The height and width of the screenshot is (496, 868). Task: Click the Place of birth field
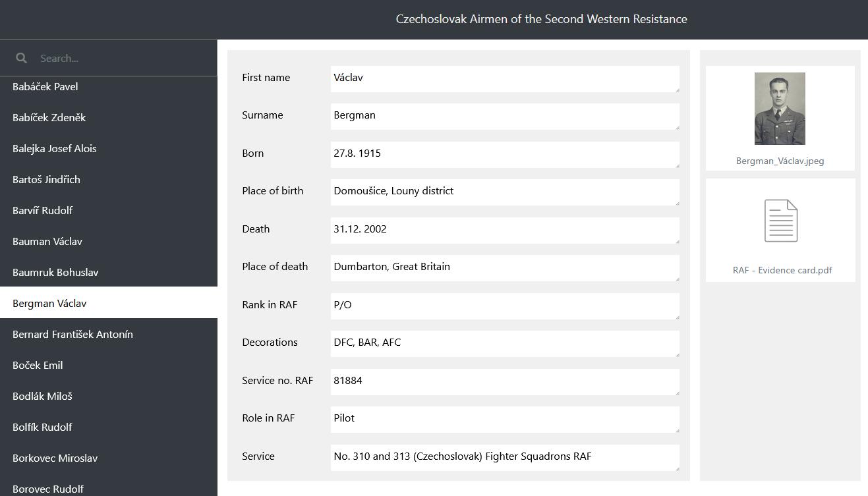coord(505,192)
